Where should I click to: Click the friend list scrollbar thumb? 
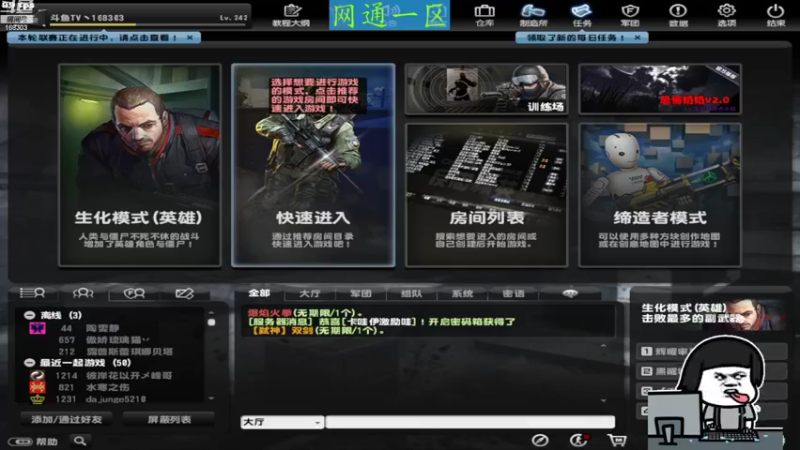[211, 322]
